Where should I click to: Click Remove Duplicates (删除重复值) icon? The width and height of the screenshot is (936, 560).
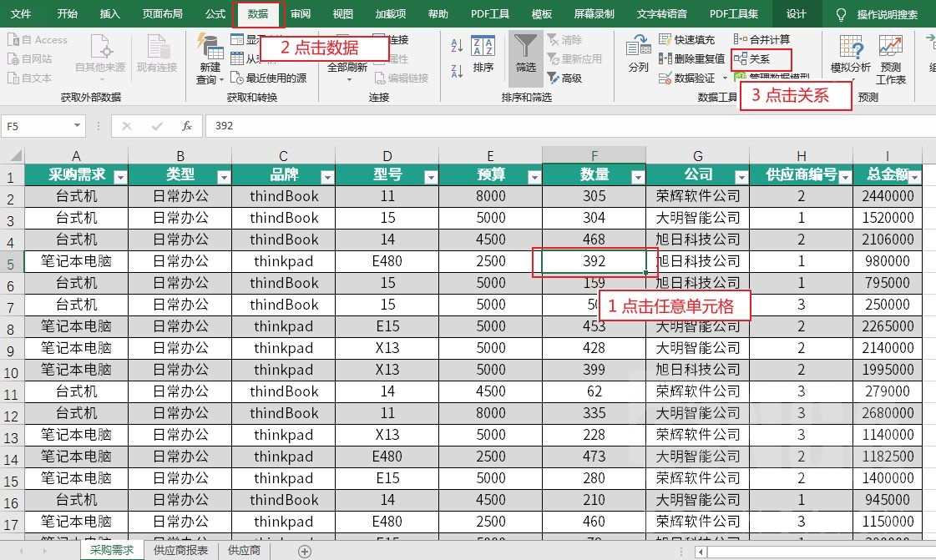[x=665, y=58]
